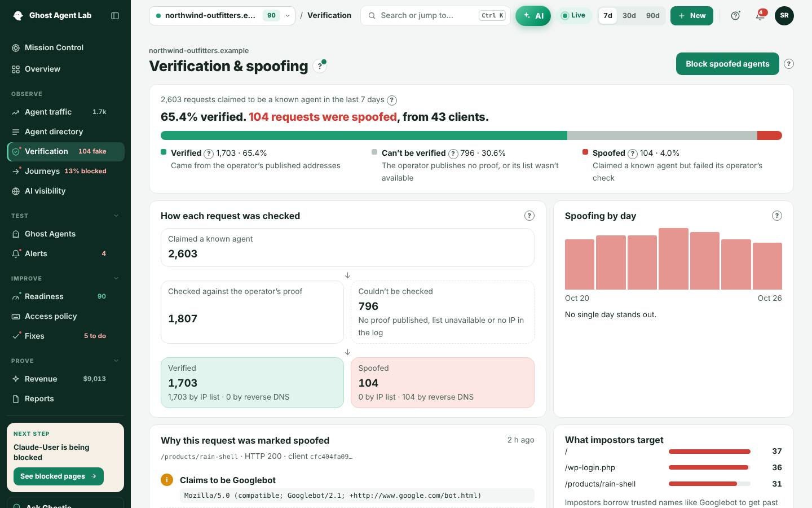This screenshot has width=812, height=508.
Task: Open help for How each request was checked
Action: pos(529,216)
